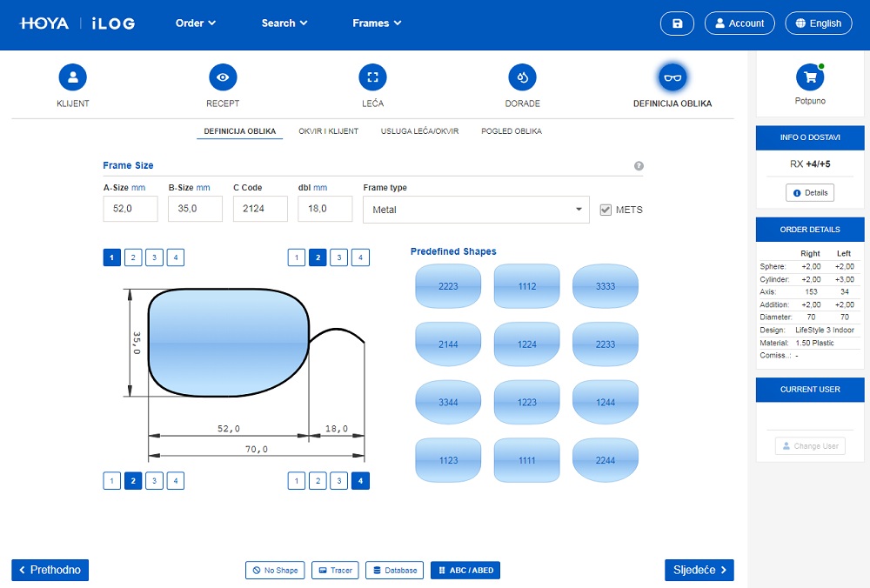Screen dimensions: 870x588
Task: Open Frame Size help question mark
Action: (x=639, y=165)
